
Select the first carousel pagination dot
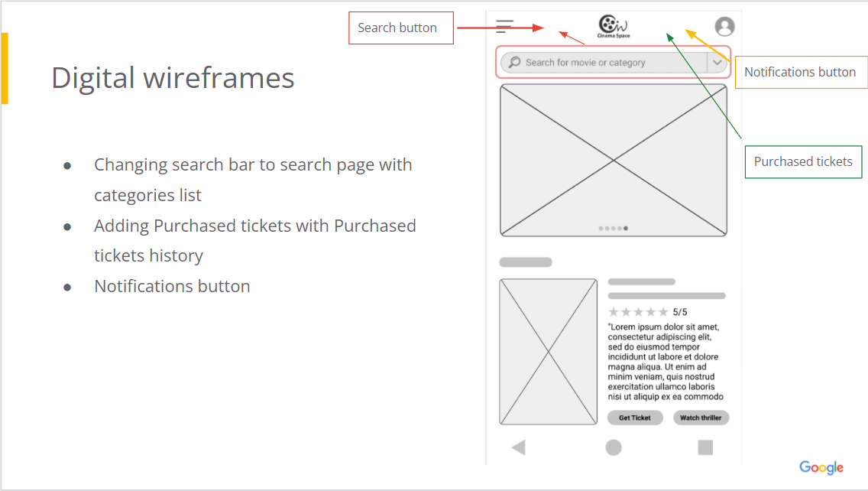[x=601, y=229]
